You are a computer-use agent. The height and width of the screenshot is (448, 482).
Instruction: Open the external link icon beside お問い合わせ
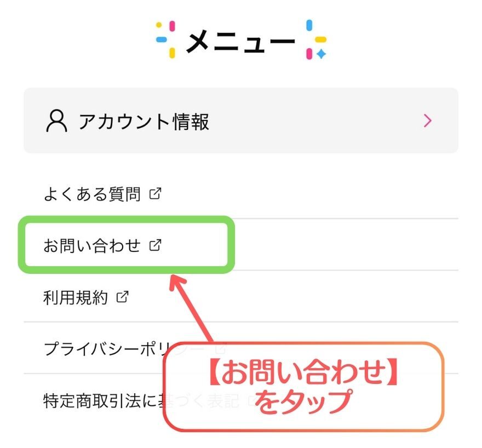click(x=156, y=245)
